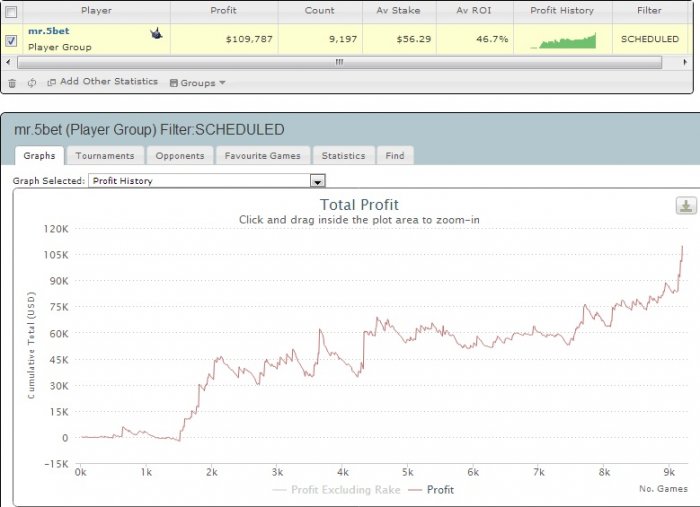Click the trash delete icon
Image resolution: width=700 pixels, height=507 pixels.
(12, 83)
